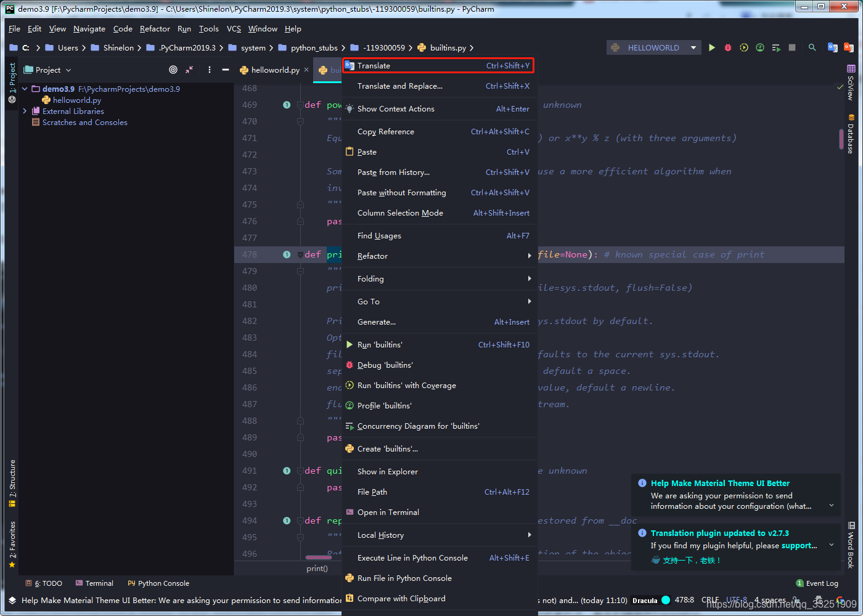Open the Event Log
This screenshot has height=616, width=863.
(817, 583)
